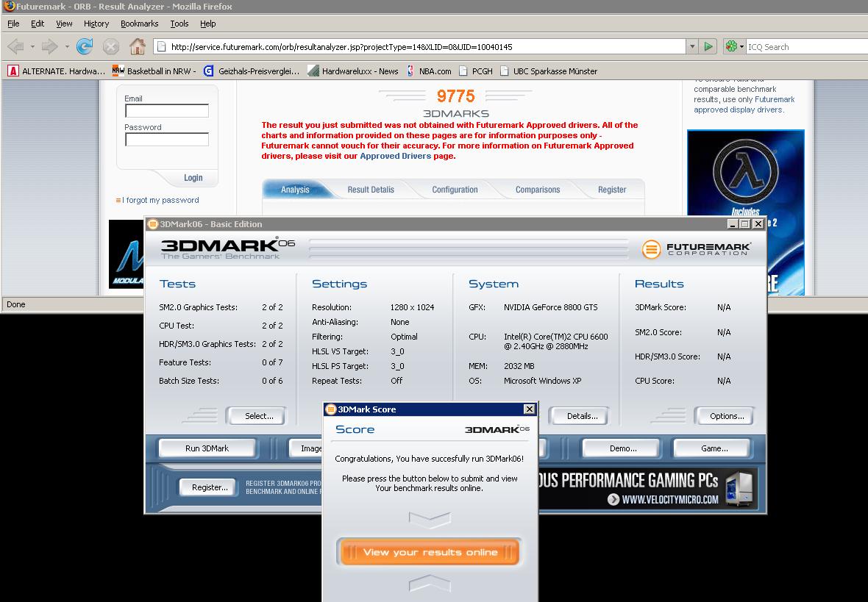The height and width of the screenshot is (602, 868).
Task: Reload the page with the refresh icon
Action: [x=85, y=46]
